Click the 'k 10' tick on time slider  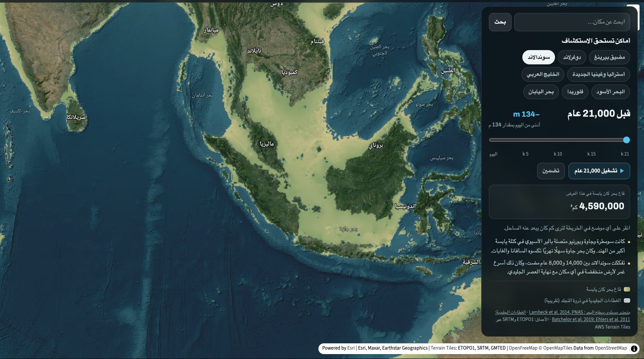pyautogui.click(x=558, y=154)
